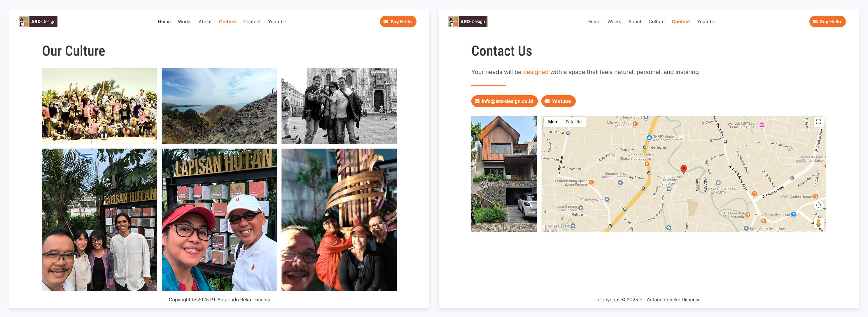Switch map to Map view

click(552, 122)
